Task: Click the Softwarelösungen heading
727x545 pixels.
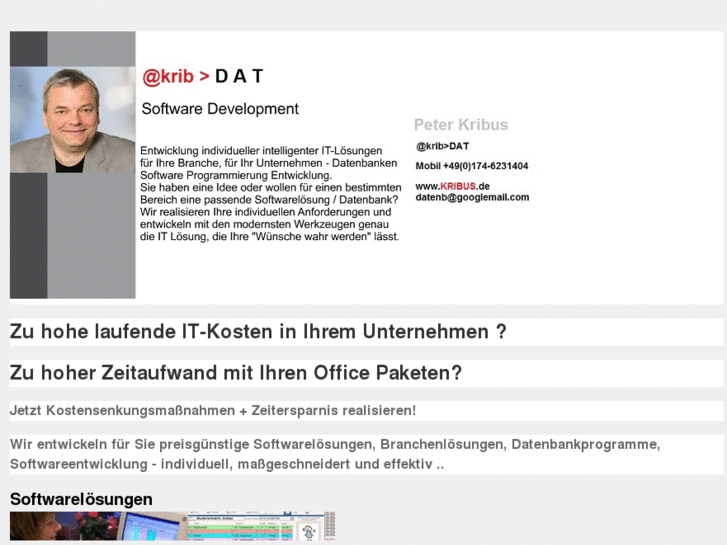Action: (x=81, y=499)
